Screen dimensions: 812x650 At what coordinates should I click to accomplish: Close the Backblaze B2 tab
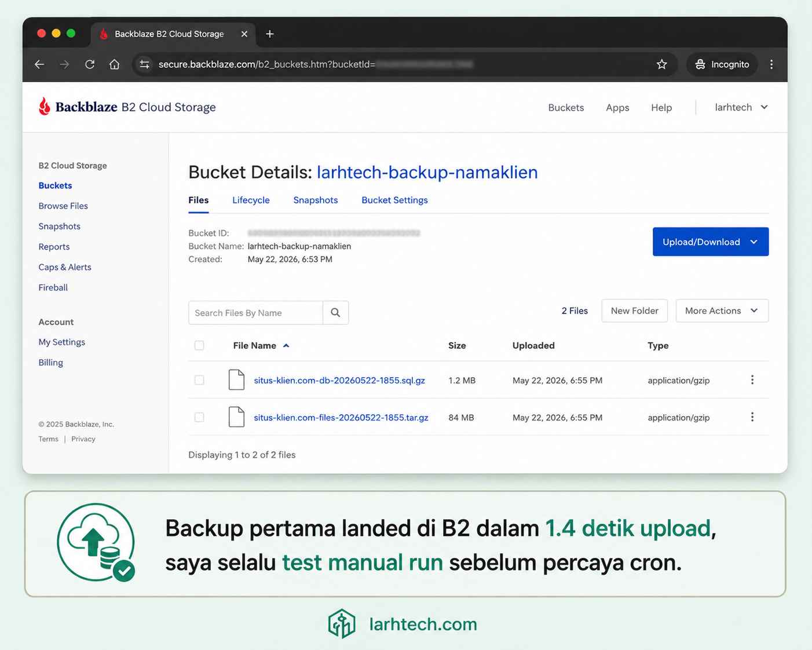[x=244, y=34]
